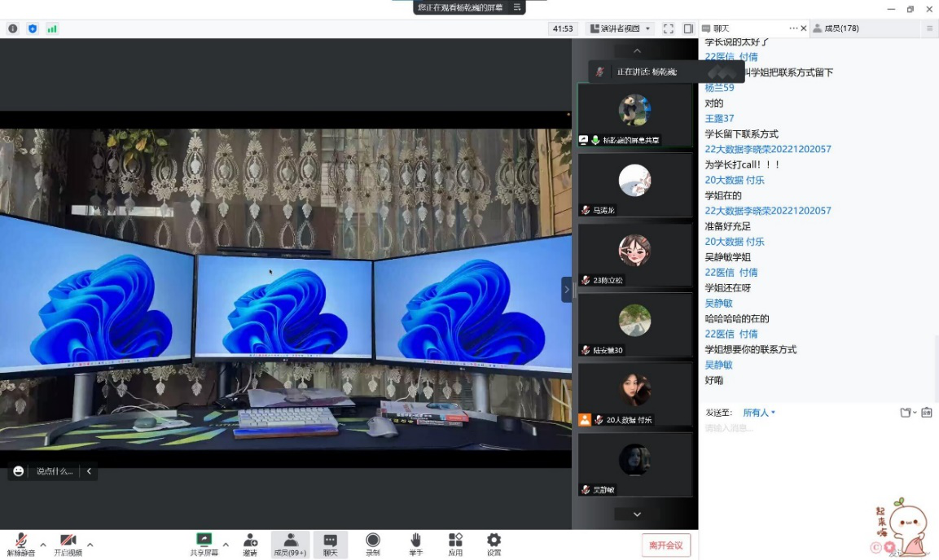Select 马涛龙 participant tile
The height and width of the screenshot is (560, 939).
pos(634,185)
